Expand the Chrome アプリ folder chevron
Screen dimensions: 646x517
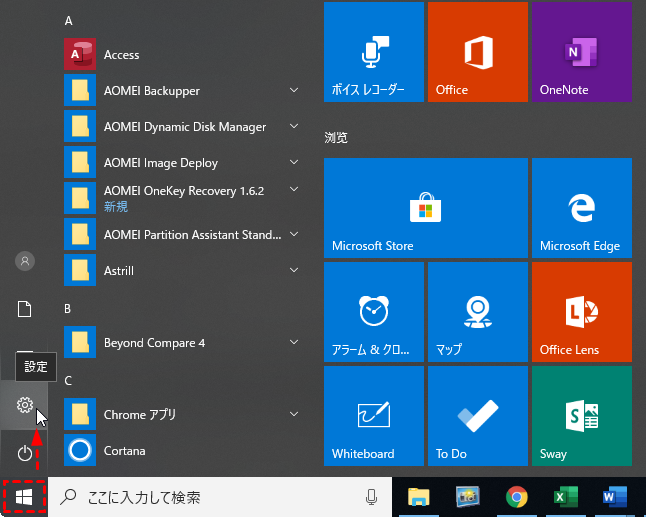[x=294, y=414]
